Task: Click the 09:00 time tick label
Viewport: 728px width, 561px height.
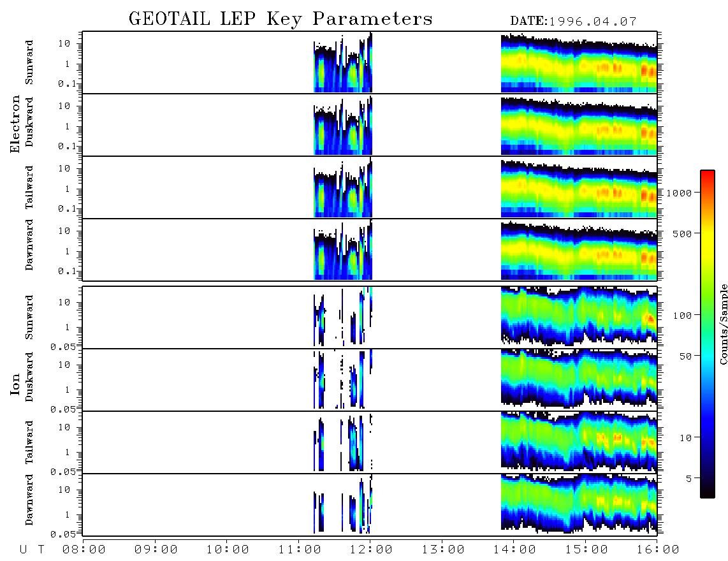Action: coord(156,550)
